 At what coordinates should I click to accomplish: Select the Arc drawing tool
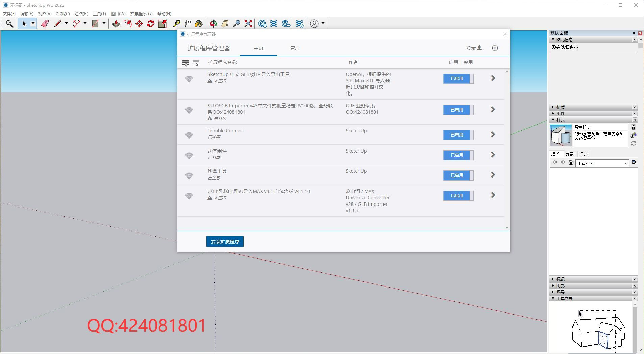tap(76, 24)
